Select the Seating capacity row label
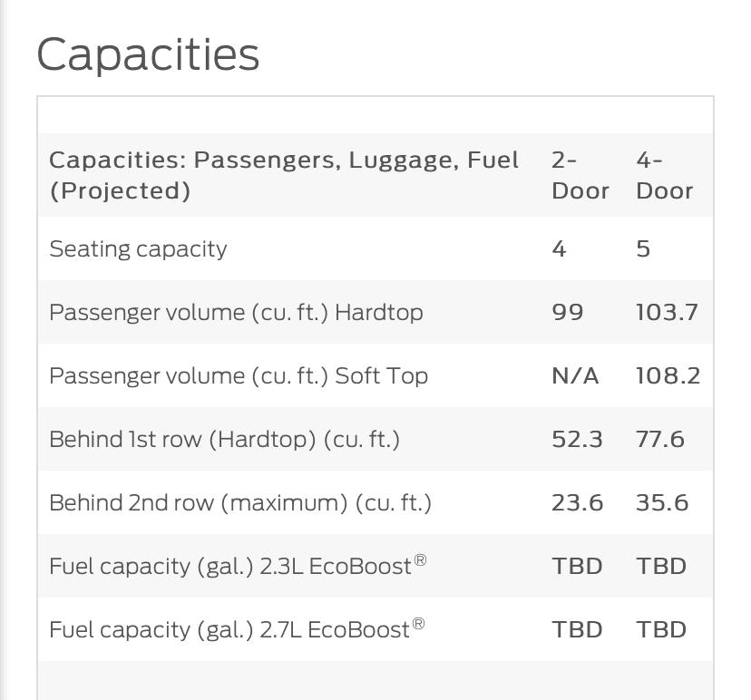 (138, 249)
